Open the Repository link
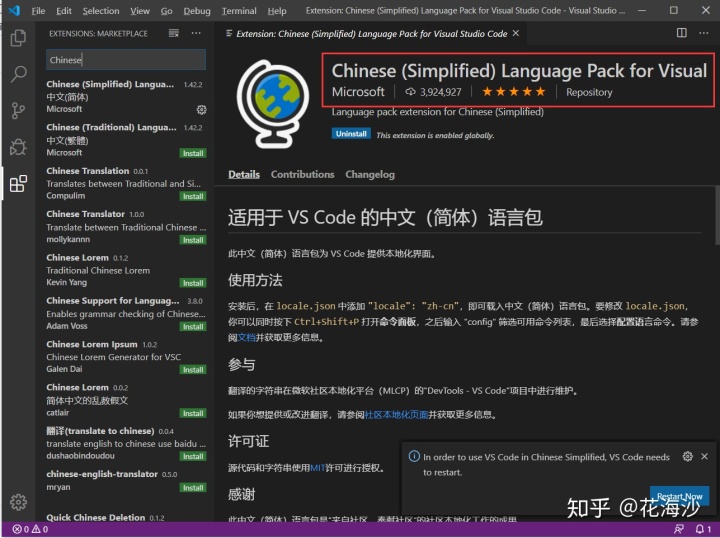 [589, 92]
